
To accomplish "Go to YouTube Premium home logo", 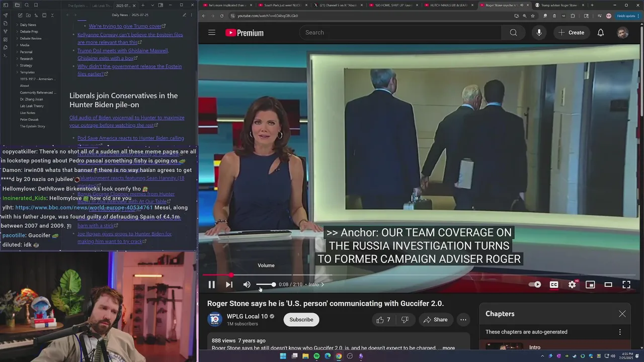I will [x=245, y=33].
